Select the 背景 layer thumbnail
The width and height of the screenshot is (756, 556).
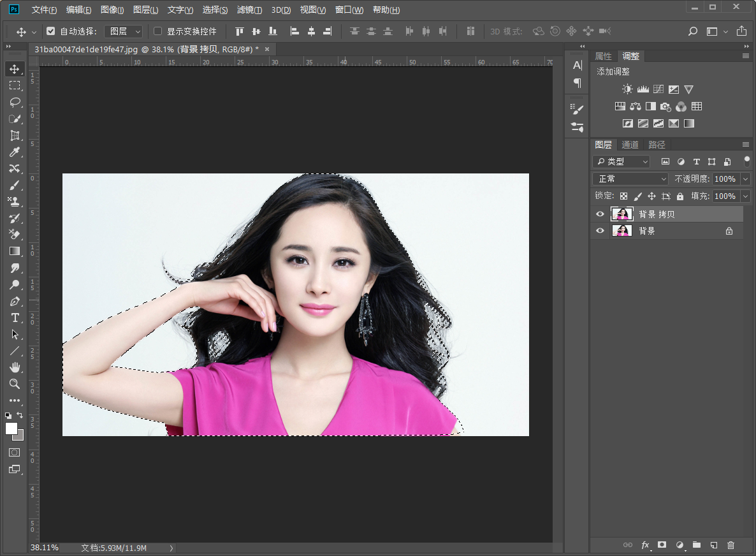[622, 231]
